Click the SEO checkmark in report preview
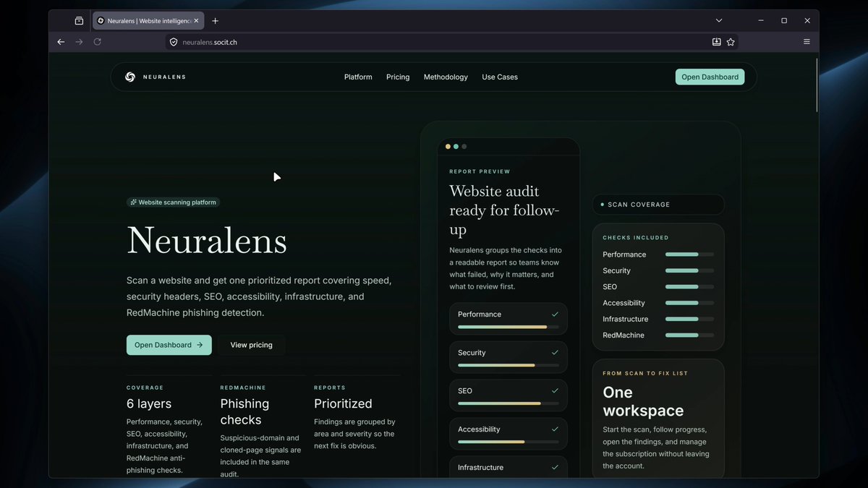 [x=555, y=391]
